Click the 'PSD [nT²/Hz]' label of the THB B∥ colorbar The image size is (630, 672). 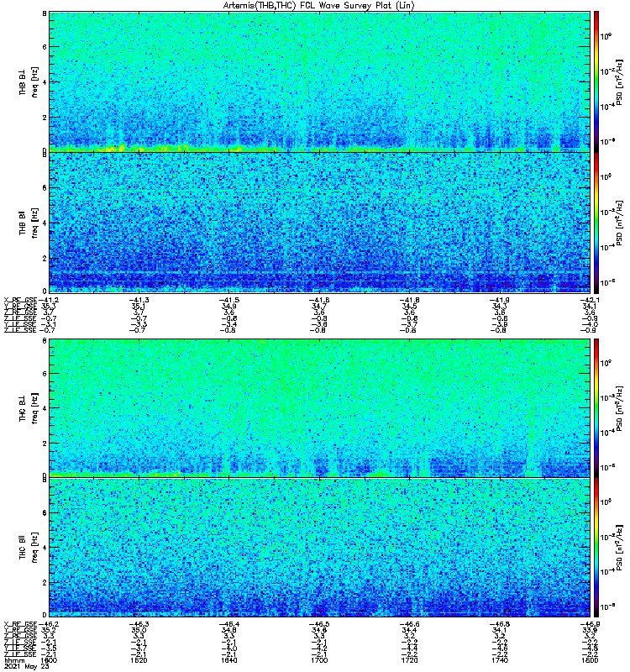620,223
